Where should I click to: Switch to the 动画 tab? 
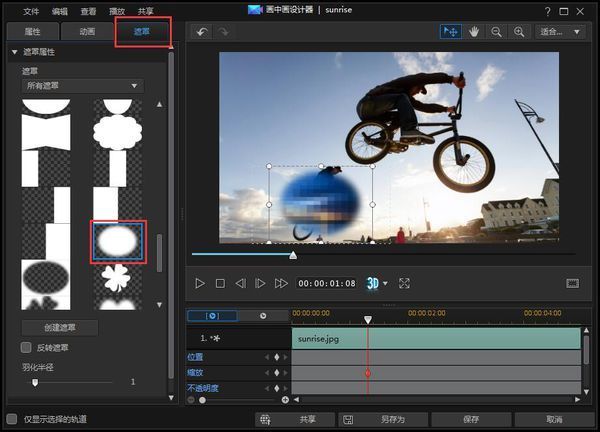point(87,31)
